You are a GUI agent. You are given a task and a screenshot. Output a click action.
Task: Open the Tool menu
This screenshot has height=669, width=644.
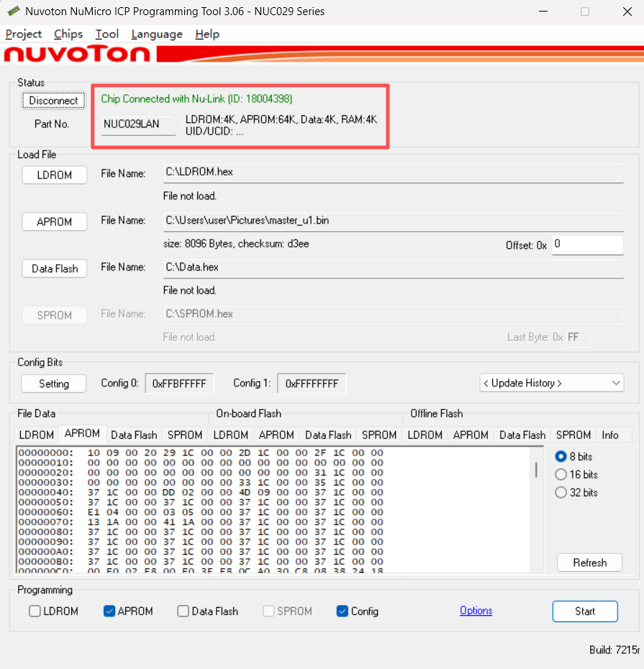[107, 34]
